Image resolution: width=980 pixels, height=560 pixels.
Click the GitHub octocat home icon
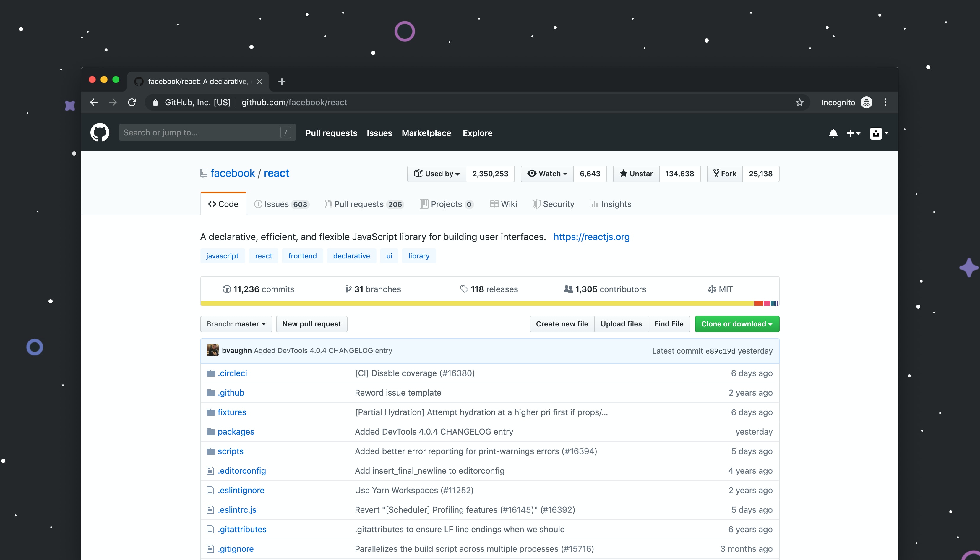(x=100, y=132)
